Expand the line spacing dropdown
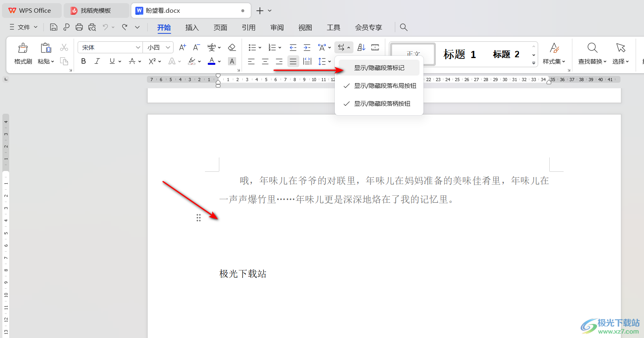Viewport: 644px width, 338px height. tap(330, 62)
